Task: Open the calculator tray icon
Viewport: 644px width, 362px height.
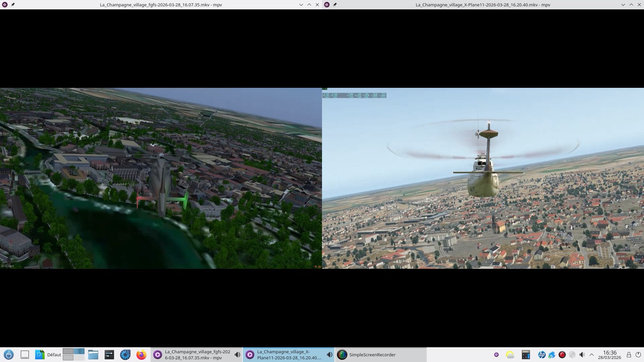Action: click(x=526, y=355)
